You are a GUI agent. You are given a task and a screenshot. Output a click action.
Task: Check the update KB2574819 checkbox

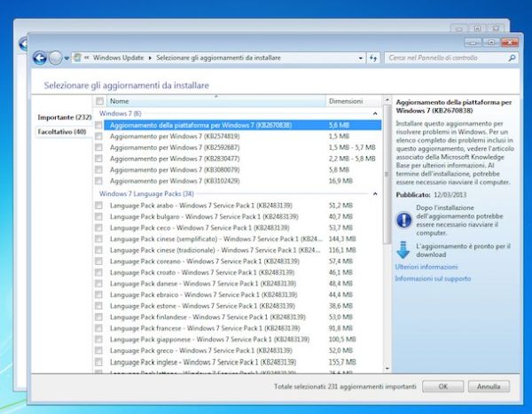click(98, 137)
